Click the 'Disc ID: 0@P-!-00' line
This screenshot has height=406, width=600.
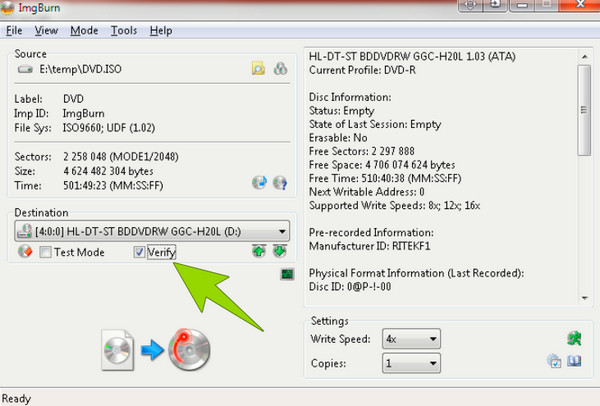tap(350, 287)
